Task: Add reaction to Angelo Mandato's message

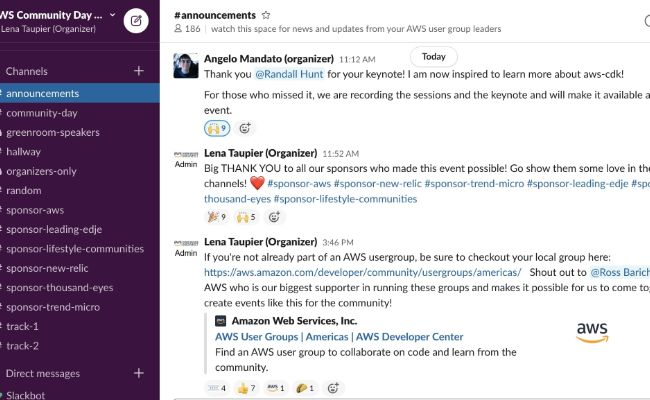Action: 245,128
